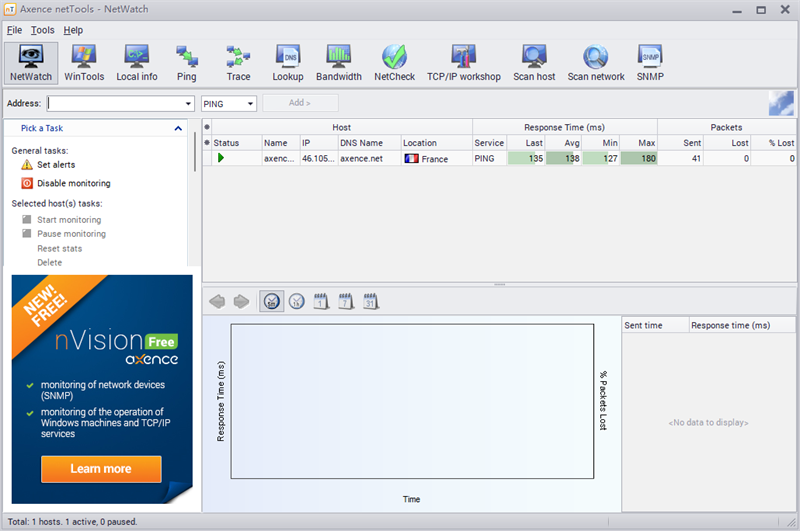Click the Disable monitoring red icon

point(27,183)
